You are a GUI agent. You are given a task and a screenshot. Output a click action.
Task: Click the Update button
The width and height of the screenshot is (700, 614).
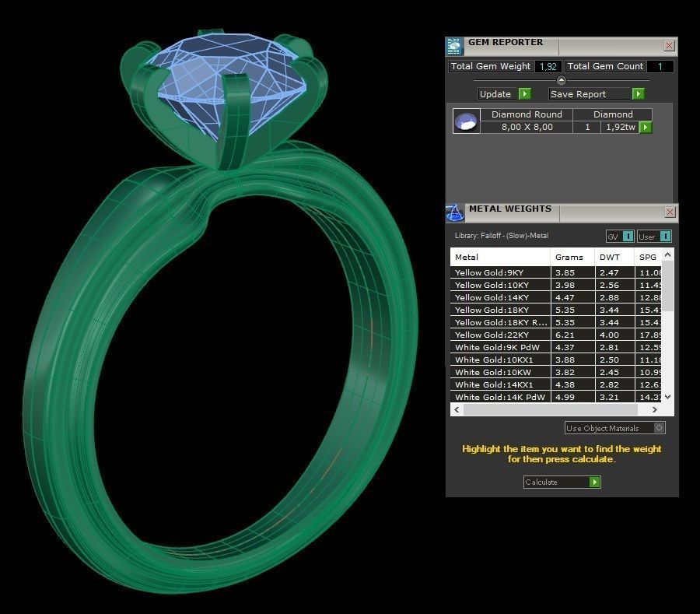click(504, 94)
